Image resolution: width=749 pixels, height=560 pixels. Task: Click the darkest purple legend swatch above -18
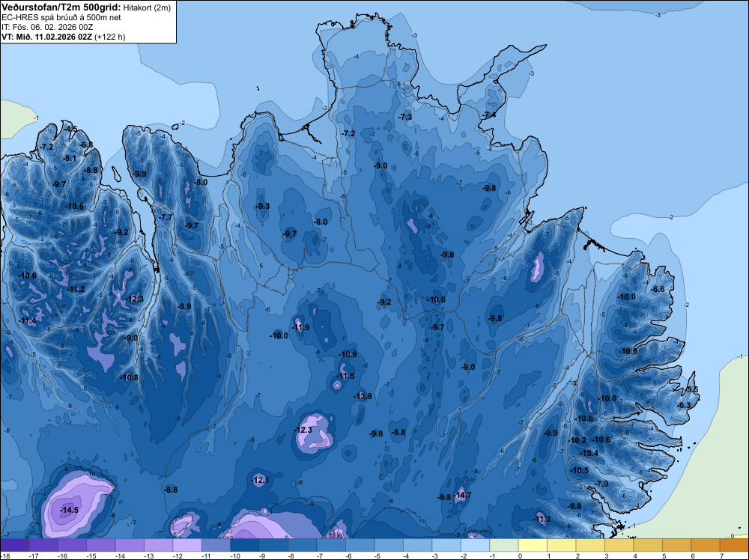coord(14,545)
